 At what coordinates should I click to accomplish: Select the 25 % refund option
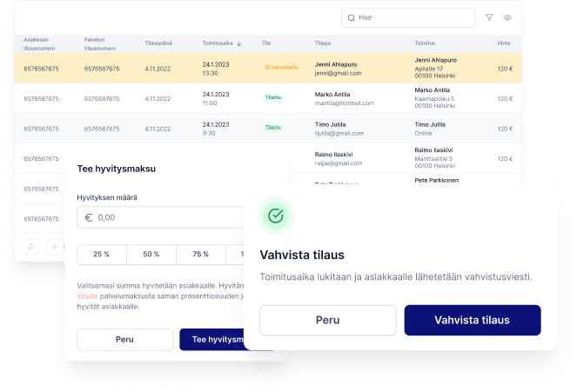point(102,255)
